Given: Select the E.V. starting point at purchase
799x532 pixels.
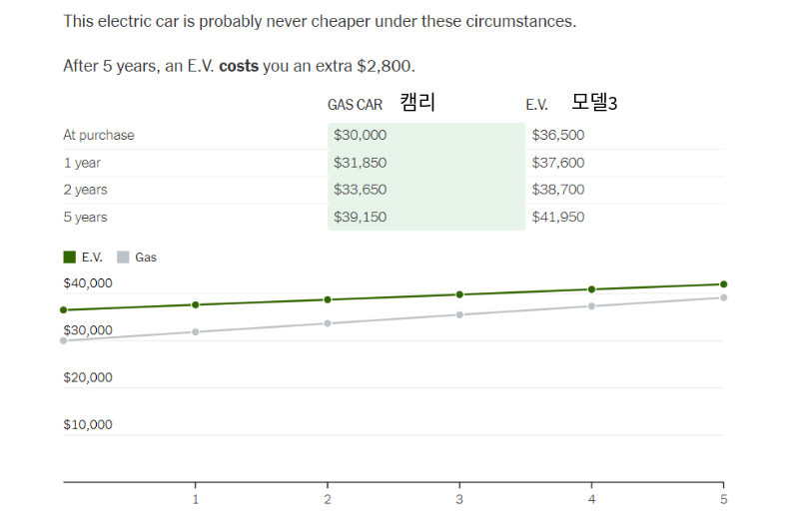Looking at the screenshot, I should coord(63,309).
